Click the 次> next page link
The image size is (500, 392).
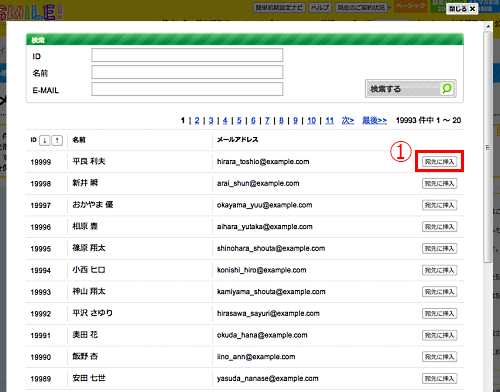(348, 120)
